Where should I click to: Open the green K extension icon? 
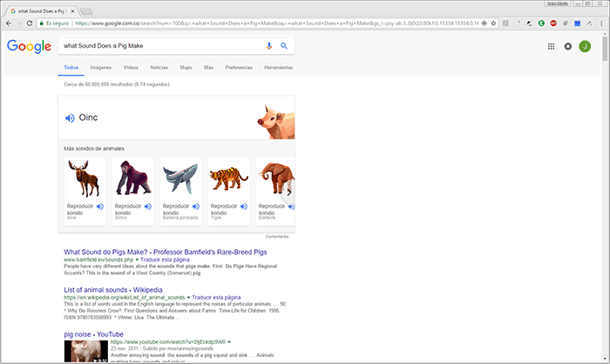541,24
